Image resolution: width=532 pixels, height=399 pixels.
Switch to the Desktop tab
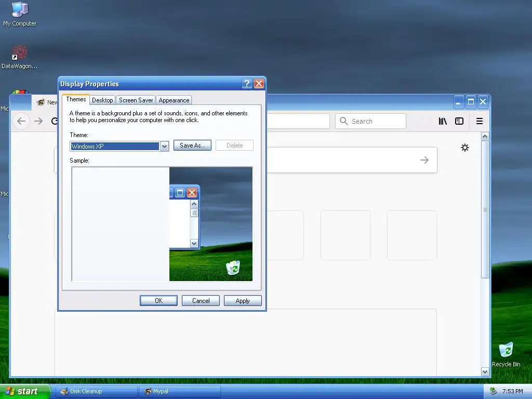[102, 100]
